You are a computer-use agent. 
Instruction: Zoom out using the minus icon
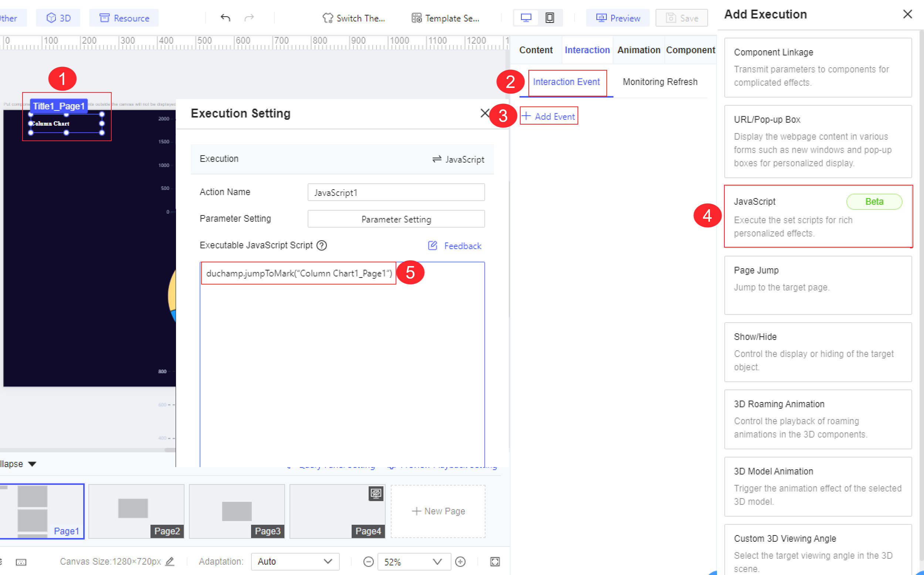point(368,561)
